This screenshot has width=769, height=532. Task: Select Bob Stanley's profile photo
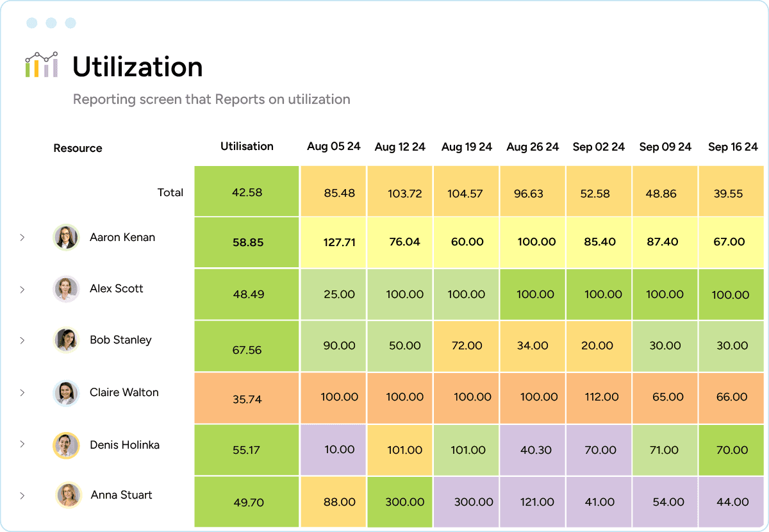pyautogui.click(x=66, y=340)
